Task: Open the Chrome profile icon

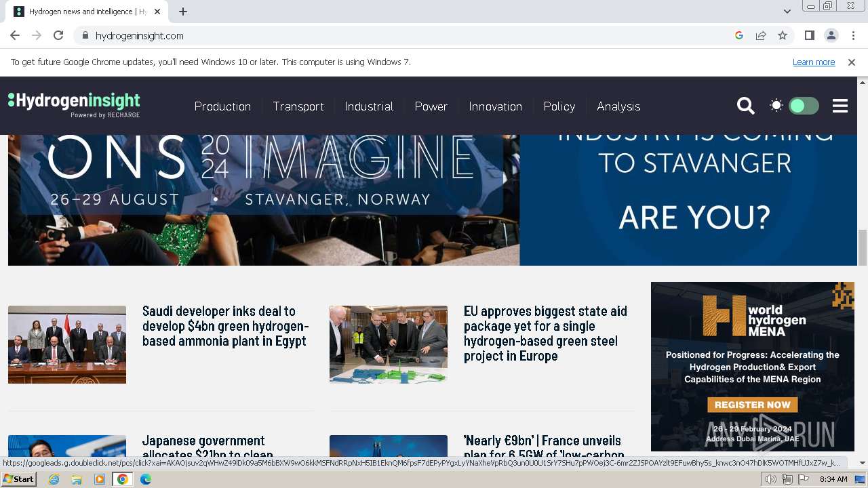Action: pos(831,35)
